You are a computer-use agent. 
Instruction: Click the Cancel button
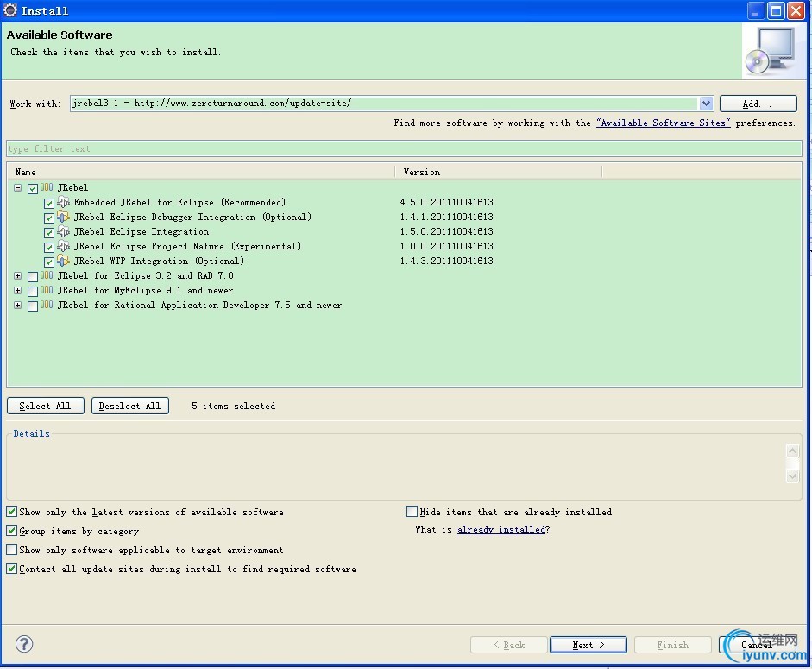[757, 645]
